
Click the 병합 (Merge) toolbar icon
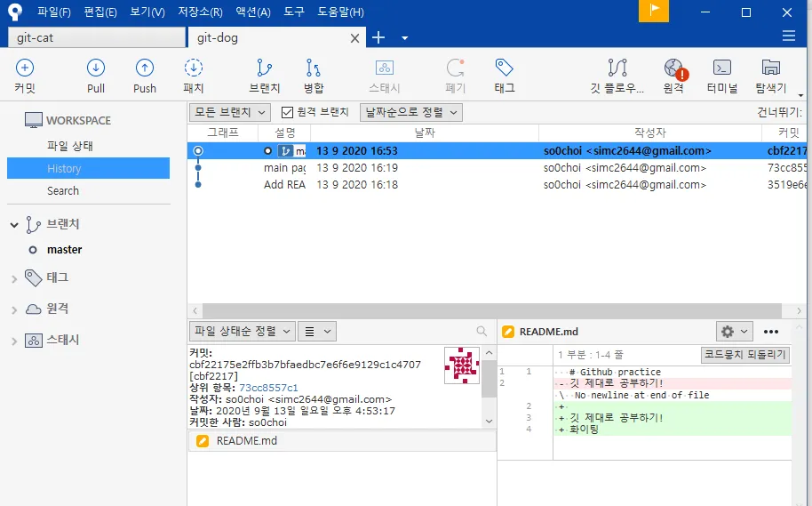point(314,76)
